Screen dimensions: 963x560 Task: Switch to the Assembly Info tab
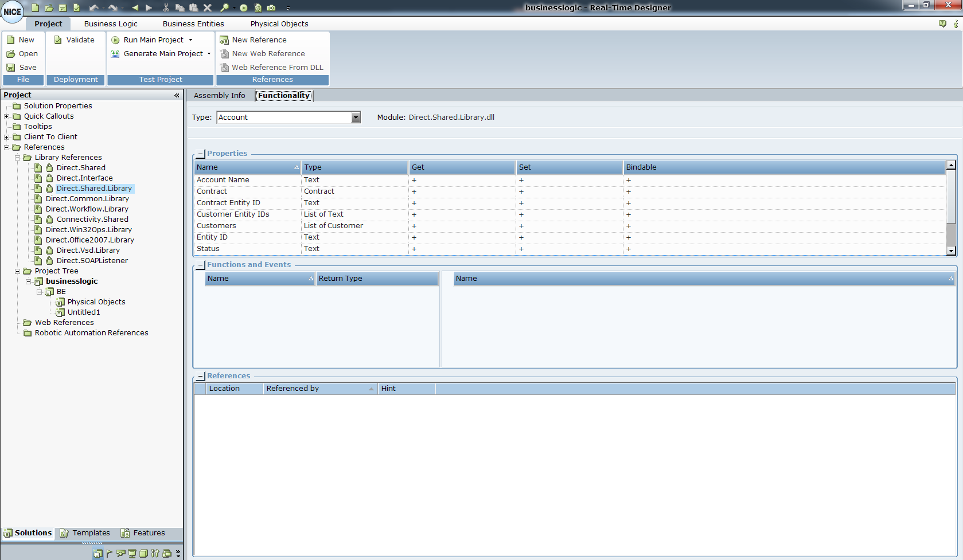click(x=219, y=96)
